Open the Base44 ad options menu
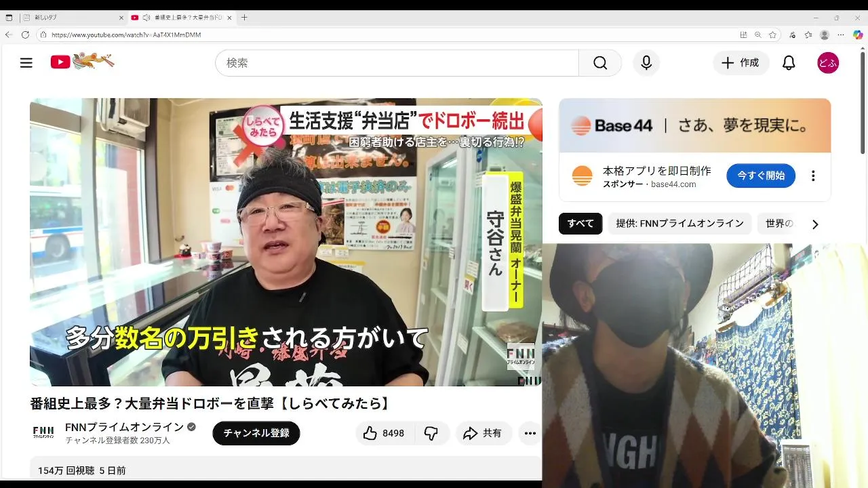The width and height of the screenshot is (868, 488). coord(813,176)
